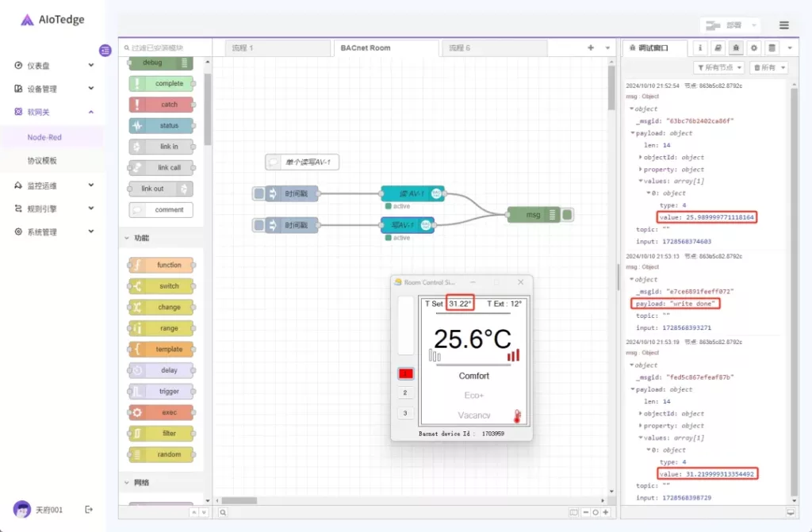Click the logout icon beside 天府001

click(x=89, y=509)
